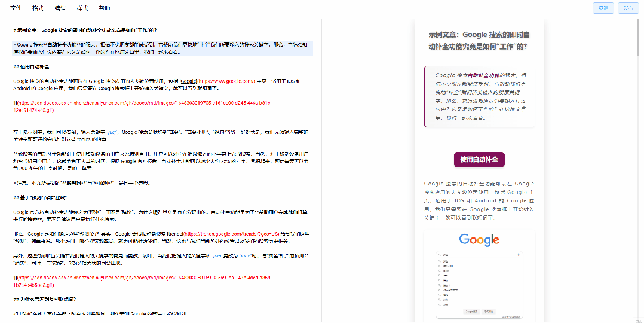
Task: Open the 文件 menu
Action: tap(16, 8)
